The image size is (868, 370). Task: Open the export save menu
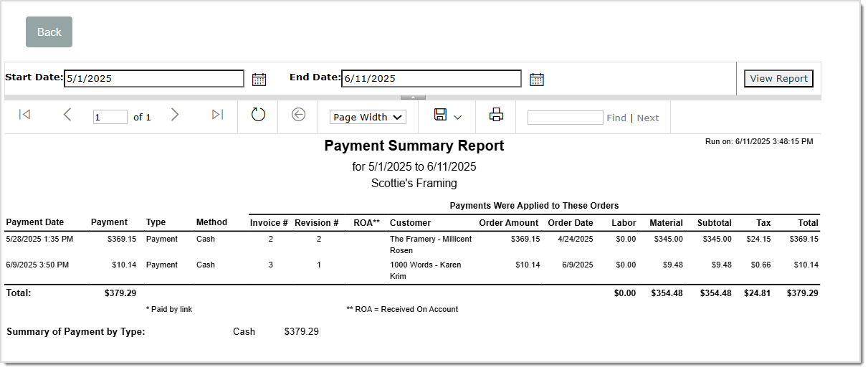click(448, 115)
